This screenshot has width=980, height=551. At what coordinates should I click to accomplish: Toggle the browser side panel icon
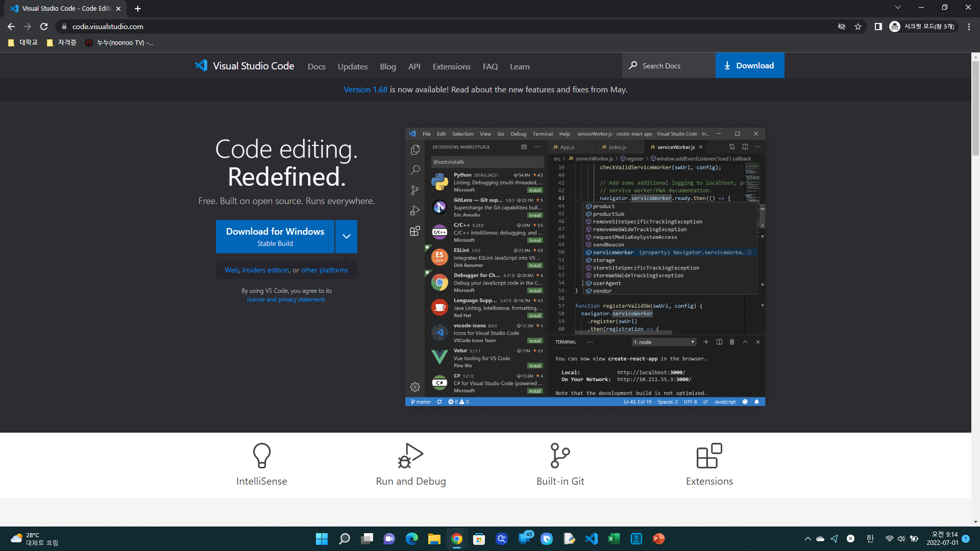[878, 27]
